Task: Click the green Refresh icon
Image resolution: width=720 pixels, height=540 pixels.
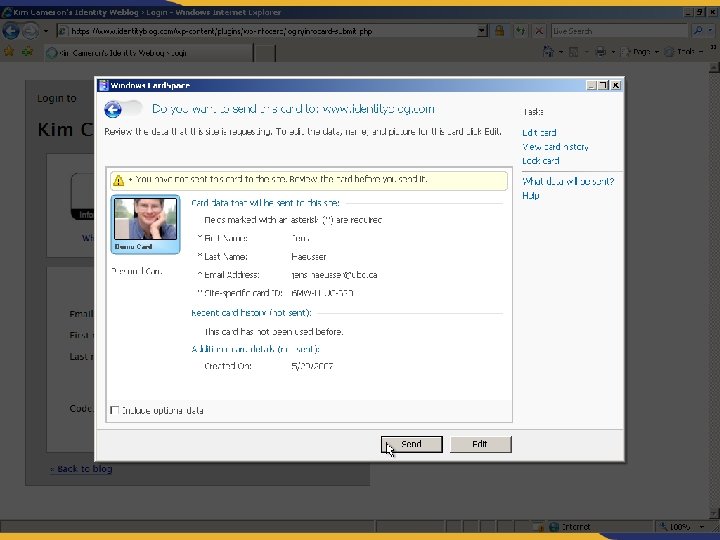Action: coord(520,31)
